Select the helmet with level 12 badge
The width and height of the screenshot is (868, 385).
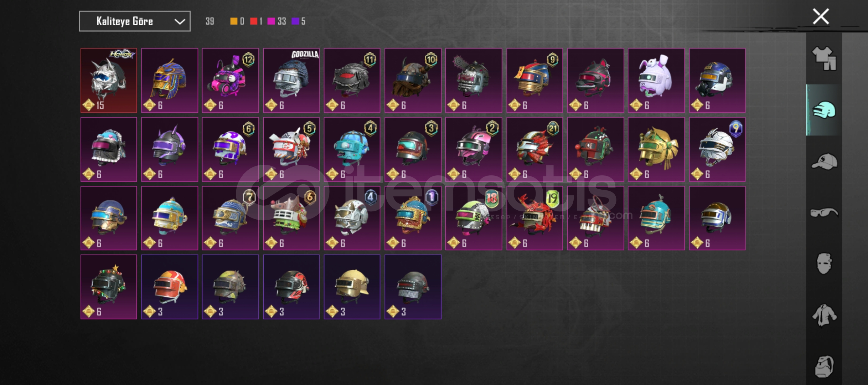tap(230, 81)
